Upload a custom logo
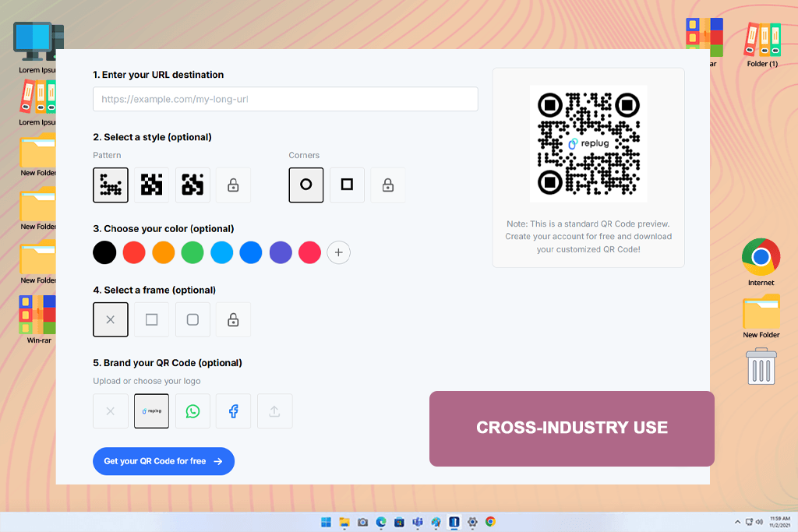The image size is (798, 532). pos(275,411)
